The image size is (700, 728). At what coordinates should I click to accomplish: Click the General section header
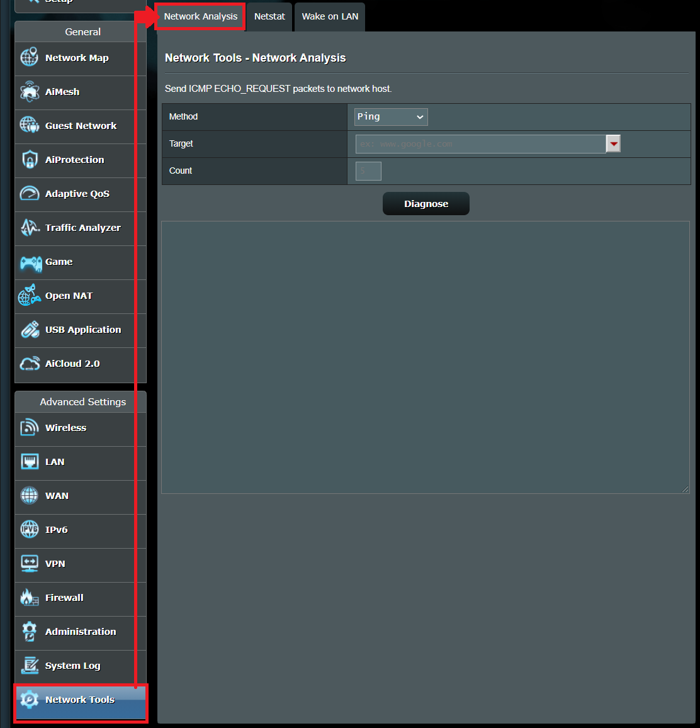pyautogui.click(x=82, y=31)
